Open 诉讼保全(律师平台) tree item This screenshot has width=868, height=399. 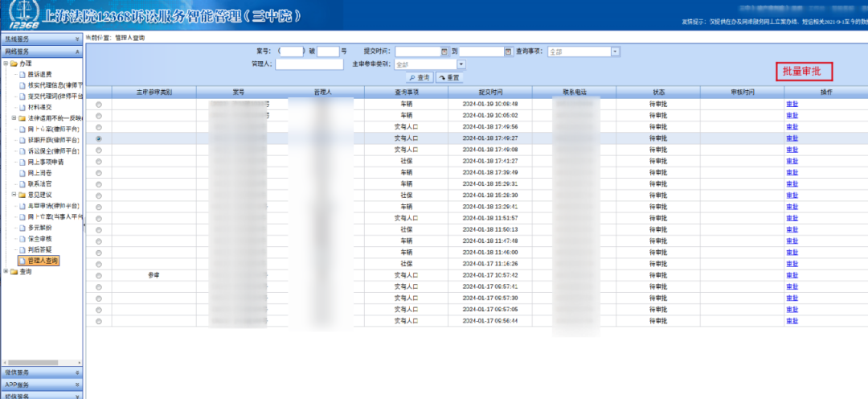pos(54,151)
